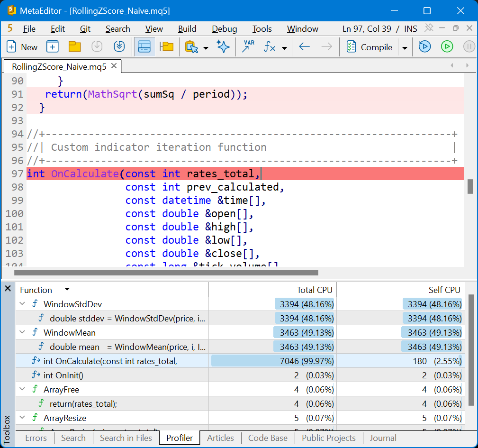Open dropdown next to clipboard icon
The height and width of the screenshot is (448, 478).
[x=206, y=48]
